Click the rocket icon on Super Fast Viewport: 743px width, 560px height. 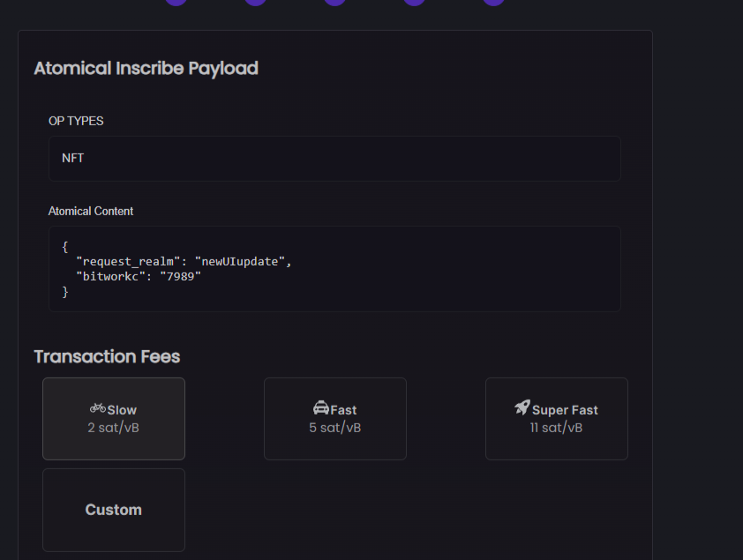(522, 407)
